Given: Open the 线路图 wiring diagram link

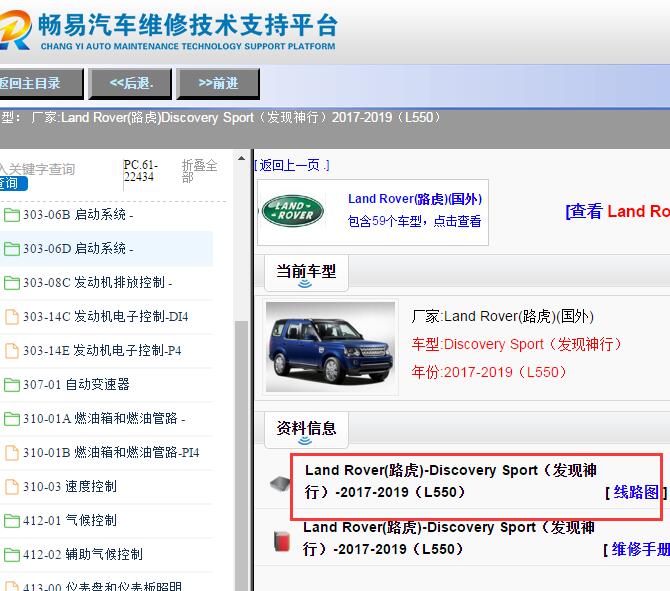Looking at the screenshot, I should tap(636, 493).
